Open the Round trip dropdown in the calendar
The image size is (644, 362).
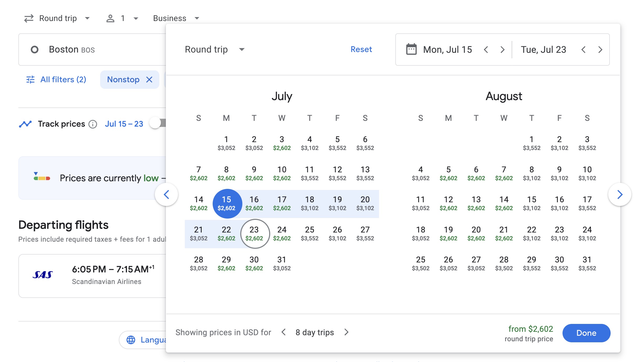(x=215, y=49)
